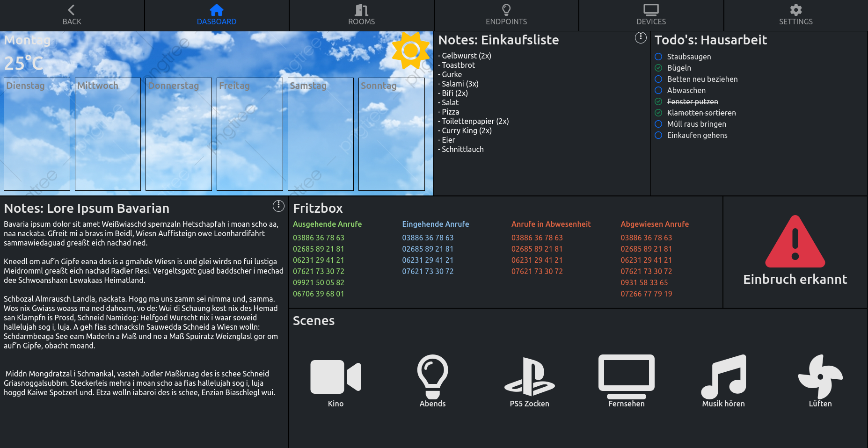The height and width of the screenshot is (448, 868).
Task: Activate the Lüften fan scene
Action: 820,376
